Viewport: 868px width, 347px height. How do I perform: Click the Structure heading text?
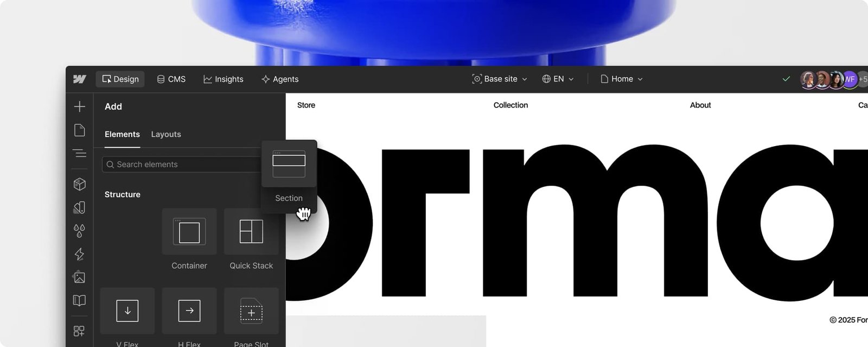point(123,194)
